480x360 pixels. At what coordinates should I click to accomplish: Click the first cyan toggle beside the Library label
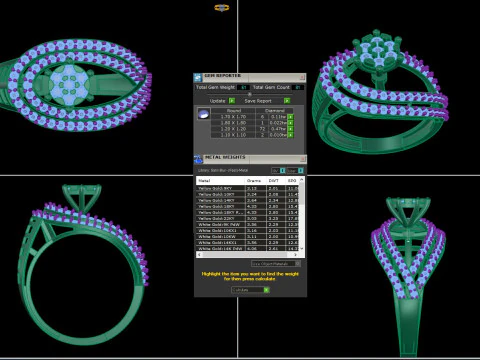283,171
